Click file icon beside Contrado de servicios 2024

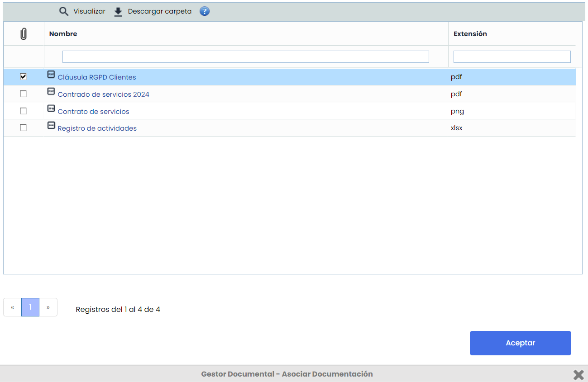pyautogui.click(x=51, y=92)
